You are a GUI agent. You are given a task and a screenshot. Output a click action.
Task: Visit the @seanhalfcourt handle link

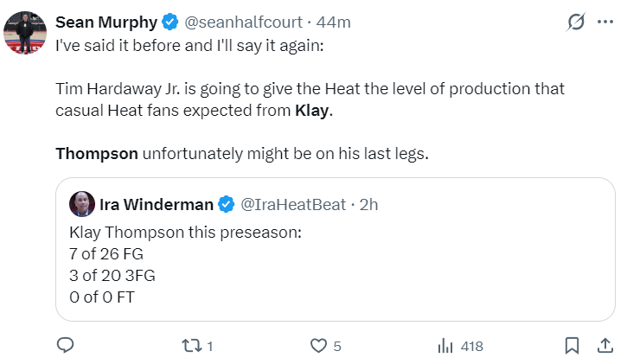point(243,22)
